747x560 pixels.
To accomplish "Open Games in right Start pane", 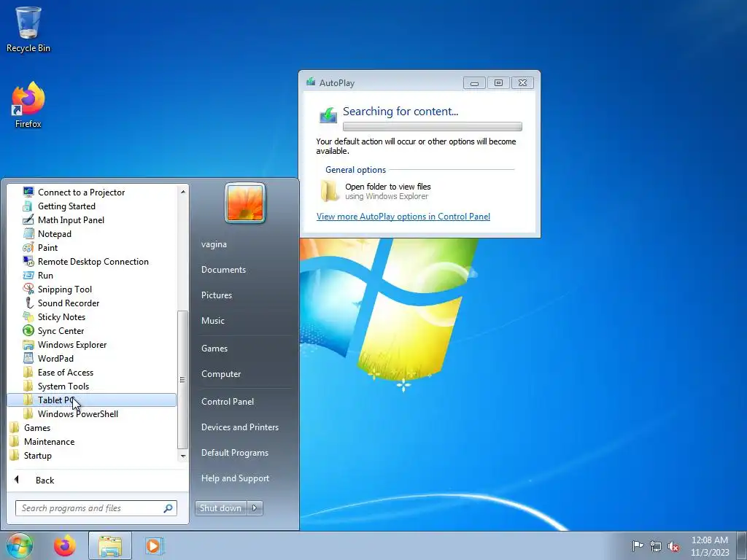I will 214,348.
